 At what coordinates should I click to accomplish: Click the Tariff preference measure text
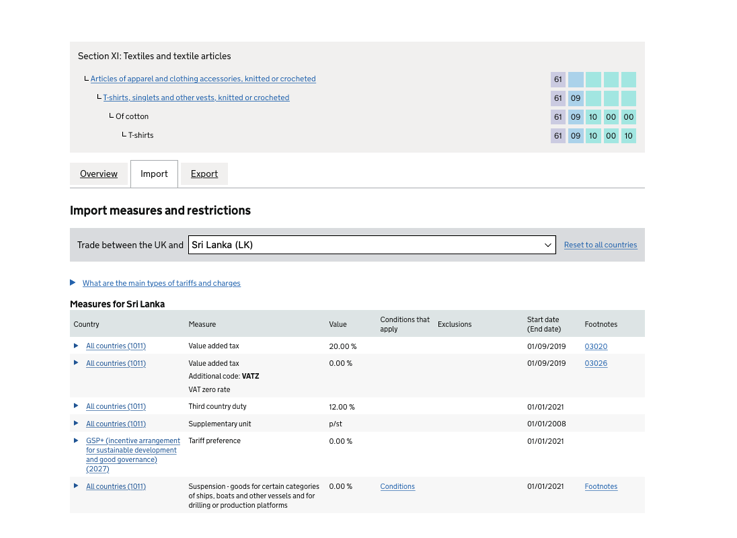point(214,441)
